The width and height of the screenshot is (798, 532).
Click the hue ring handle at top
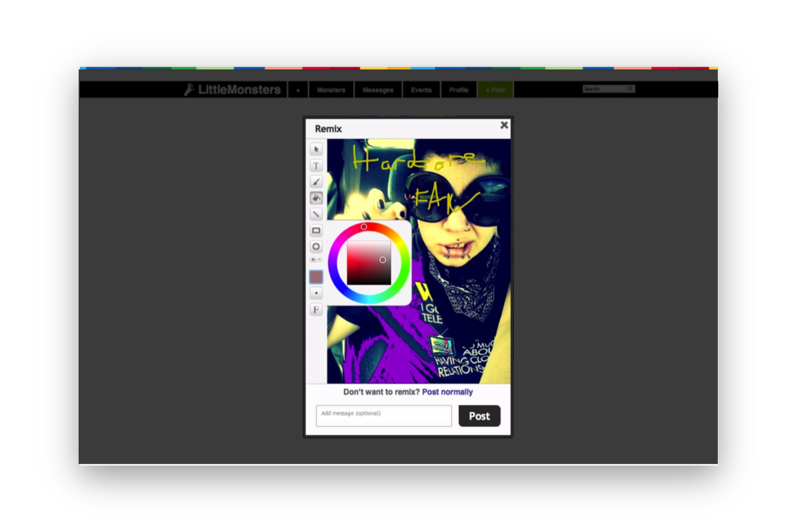[364, 227]
